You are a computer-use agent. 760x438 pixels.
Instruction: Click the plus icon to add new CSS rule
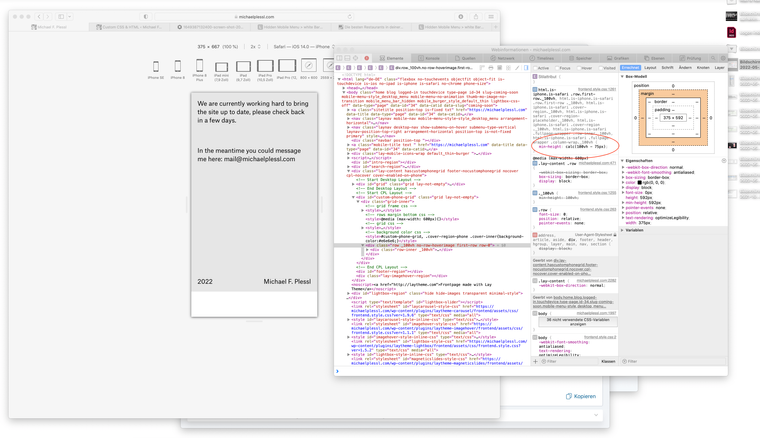[x=537, y=361]
